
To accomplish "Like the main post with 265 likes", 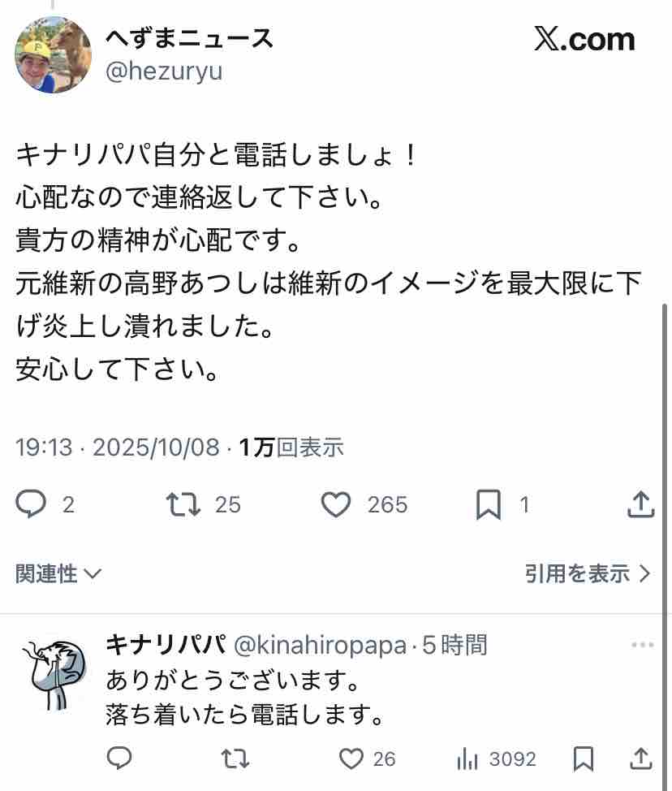I will [x=336, y=504].
